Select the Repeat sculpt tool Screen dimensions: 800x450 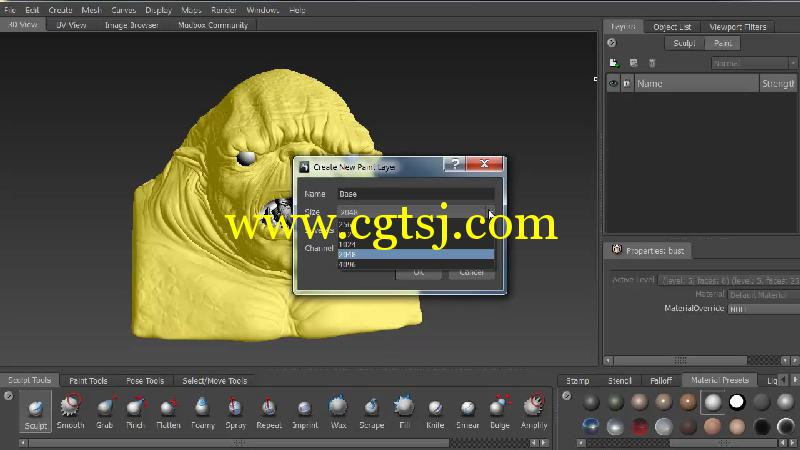point(268,412)
